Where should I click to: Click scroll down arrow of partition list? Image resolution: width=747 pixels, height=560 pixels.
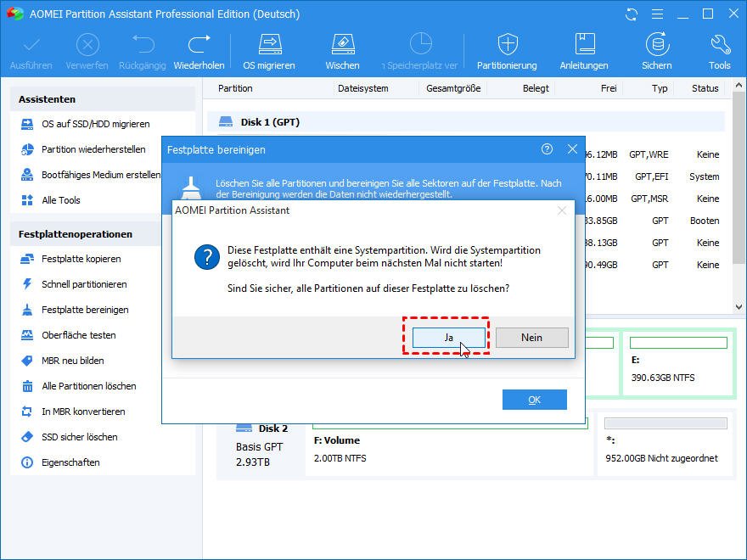click(739, 307)
